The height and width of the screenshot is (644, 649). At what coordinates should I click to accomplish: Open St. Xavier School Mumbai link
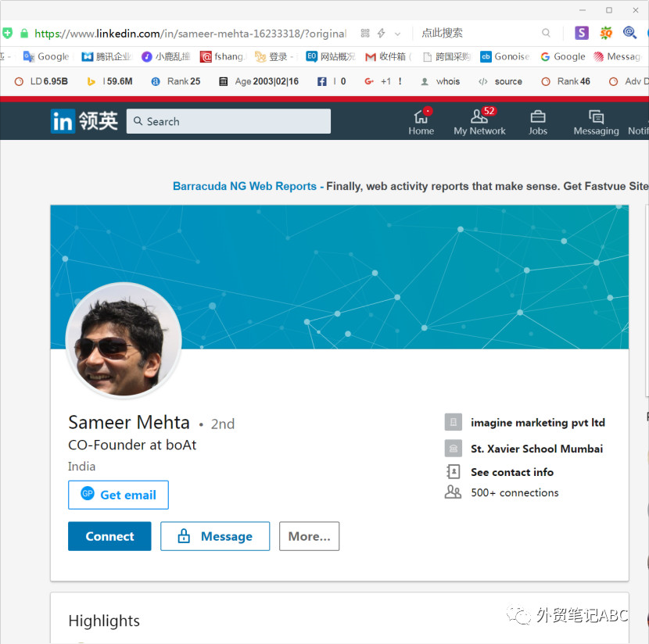click(537, 449)
